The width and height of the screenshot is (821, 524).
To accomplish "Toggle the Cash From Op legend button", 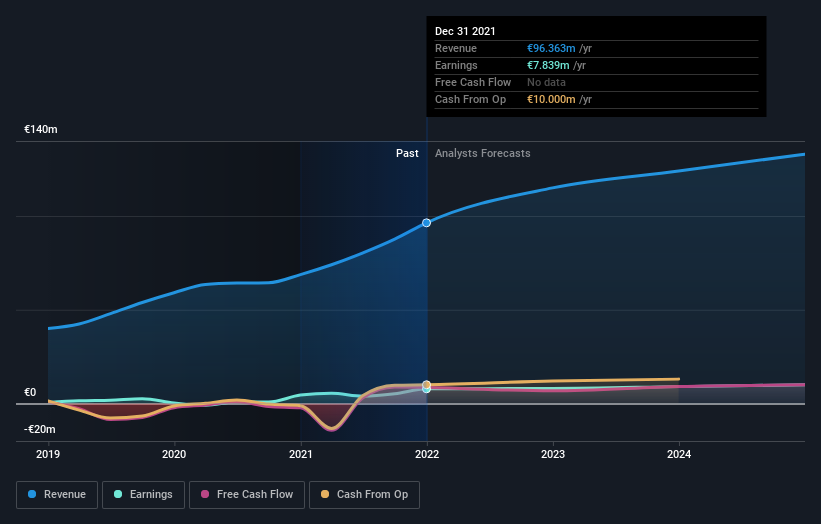I will [x=364, y=495].
